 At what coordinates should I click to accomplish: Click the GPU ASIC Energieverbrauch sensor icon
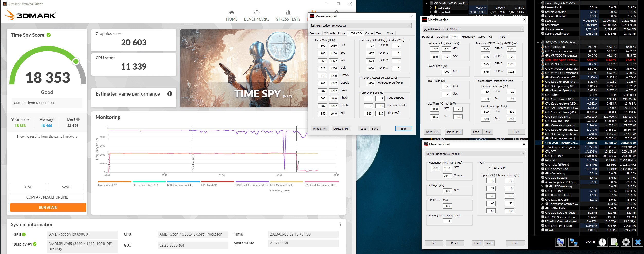click(543, 143)
